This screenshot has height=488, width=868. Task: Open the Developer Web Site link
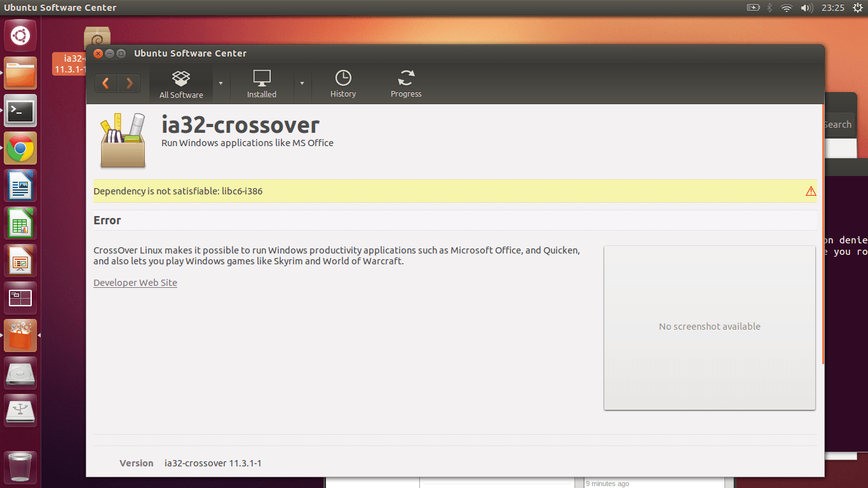[135, 283]
